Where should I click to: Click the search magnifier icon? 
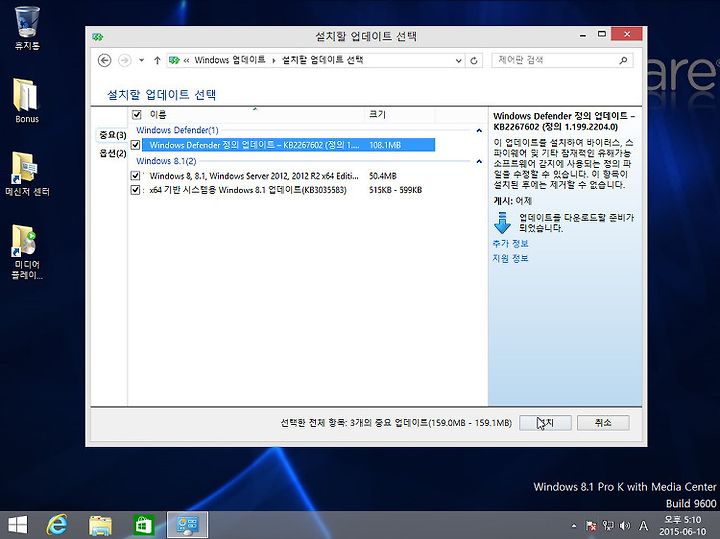(x=623, y=60)
